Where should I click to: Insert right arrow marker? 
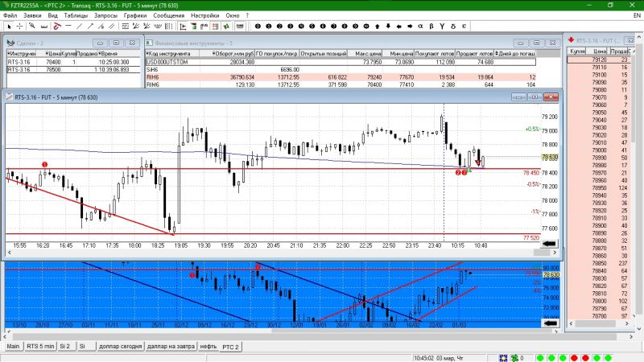(410, 27)
